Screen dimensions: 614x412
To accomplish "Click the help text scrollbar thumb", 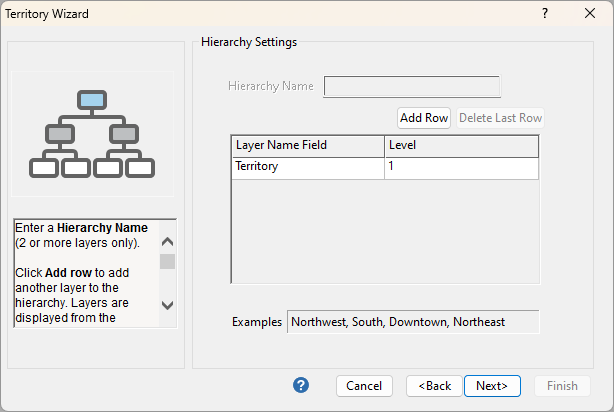I will click(x=167, y=261).
